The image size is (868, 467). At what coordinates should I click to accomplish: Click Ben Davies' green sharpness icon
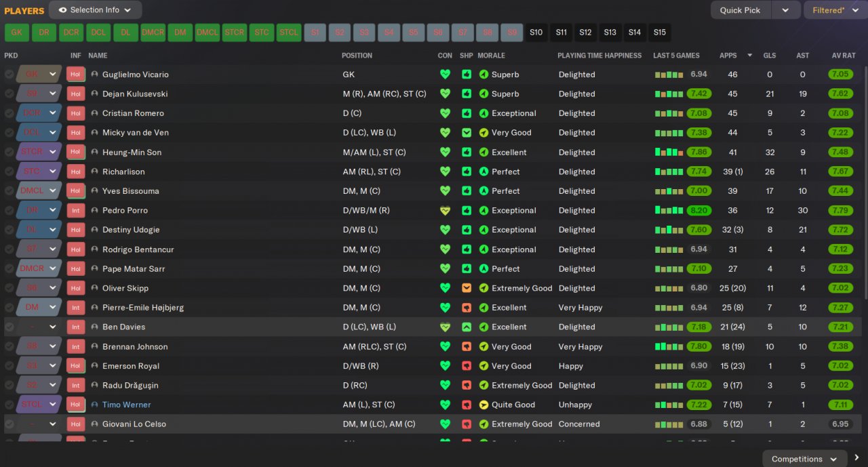[467, 327]
